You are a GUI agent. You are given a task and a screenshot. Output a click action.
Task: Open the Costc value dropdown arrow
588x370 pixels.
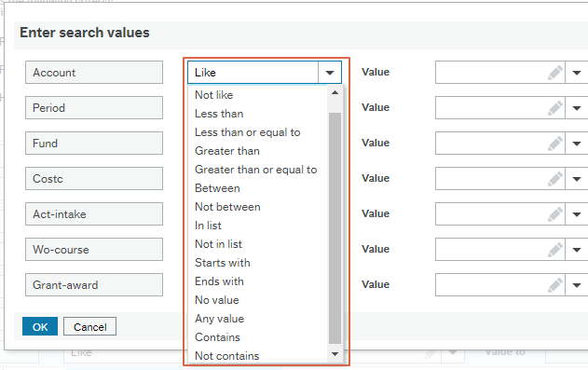[x=577, y=179]
